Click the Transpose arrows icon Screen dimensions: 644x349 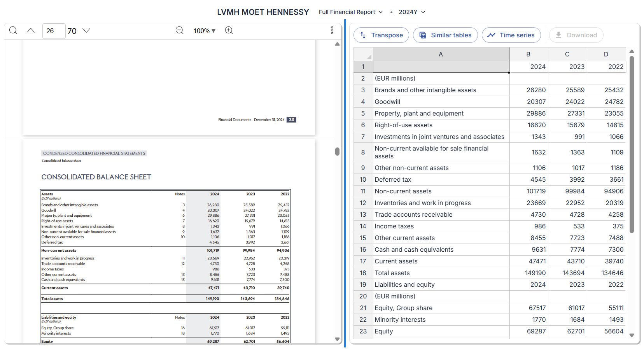point(363,35)
